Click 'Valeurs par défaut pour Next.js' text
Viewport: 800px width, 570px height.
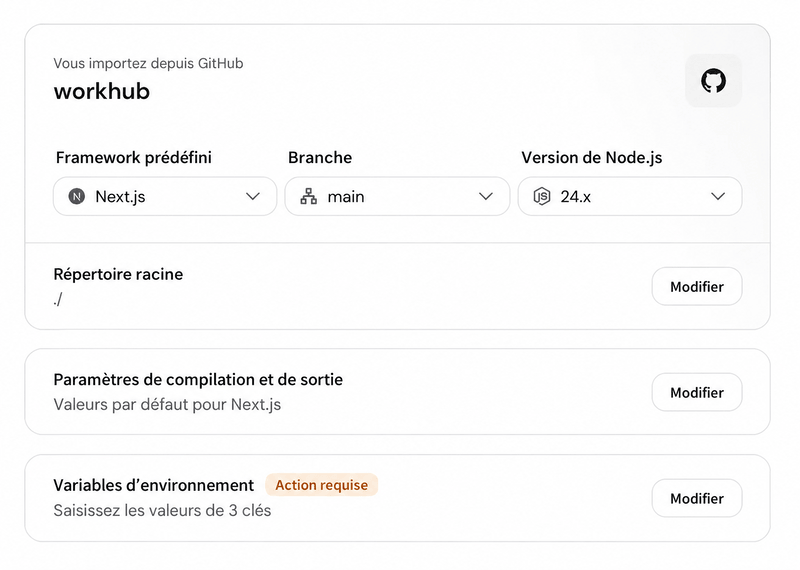pyautogui.click(x=167, y=405)
